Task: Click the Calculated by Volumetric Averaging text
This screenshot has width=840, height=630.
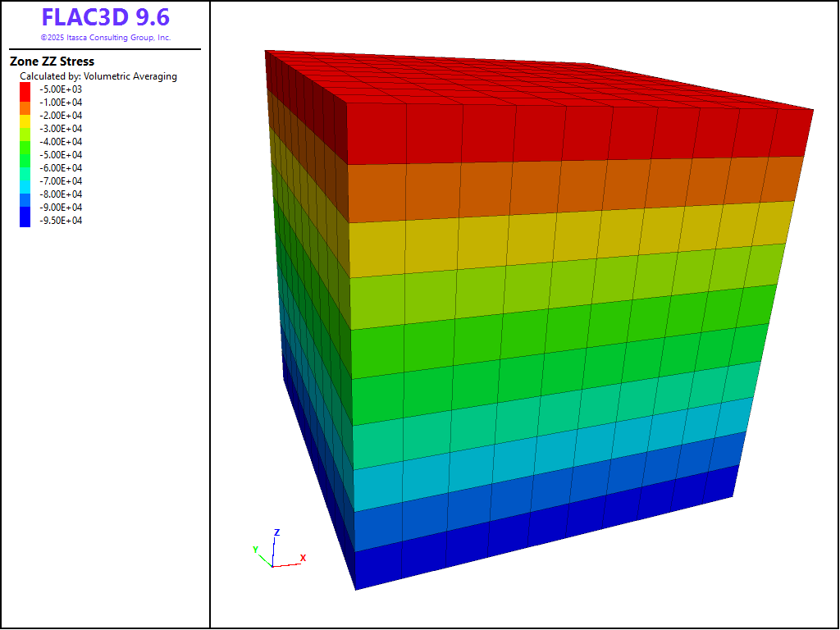Action: click(98, 76)
